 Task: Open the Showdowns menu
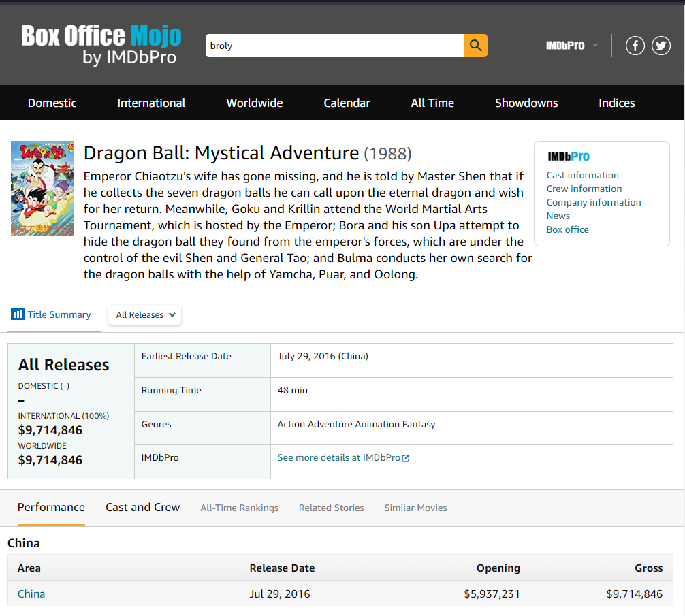point(526,103)
